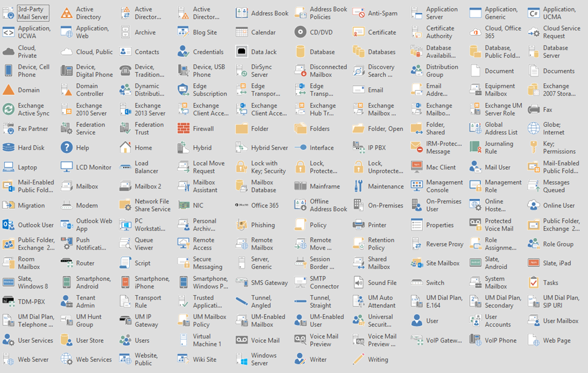This screenshot has height=373, width=588.
Task: Choose the Application, UCMA shape icon
Action: click(533, 13)
